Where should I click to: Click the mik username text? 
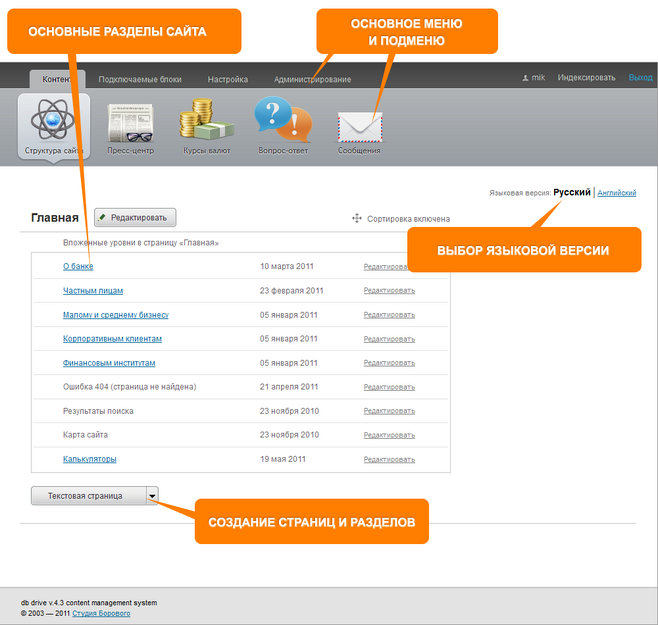pyautogui.click(x=538, y=78)
